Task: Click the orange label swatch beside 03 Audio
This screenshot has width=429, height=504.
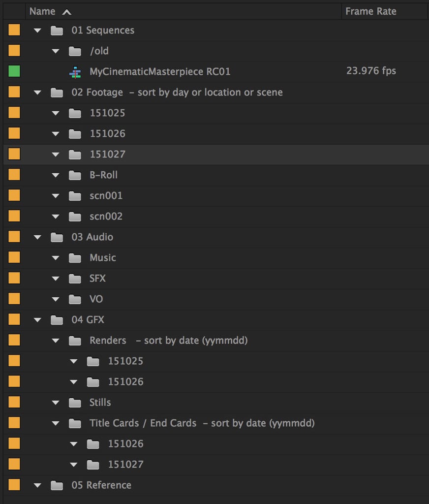Action: pos(14,237)
